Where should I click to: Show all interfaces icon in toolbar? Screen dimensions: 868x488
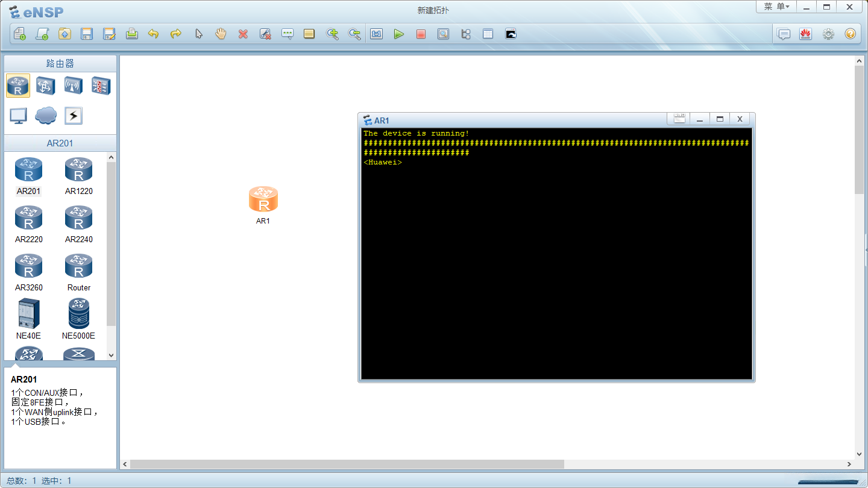465,34
